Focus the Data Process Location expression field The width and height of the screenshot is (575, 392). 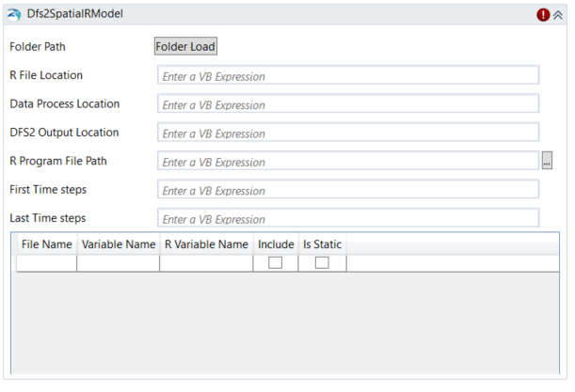(348, 103)
